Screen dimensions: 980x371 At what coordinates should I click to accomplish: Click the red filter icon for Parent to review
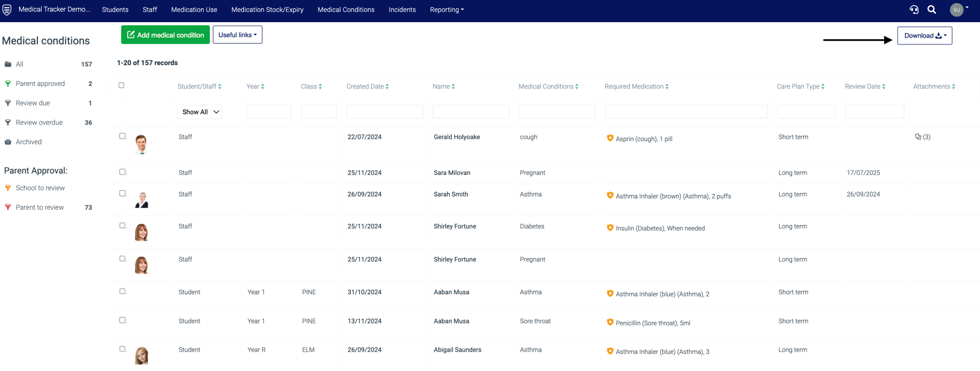8,207
